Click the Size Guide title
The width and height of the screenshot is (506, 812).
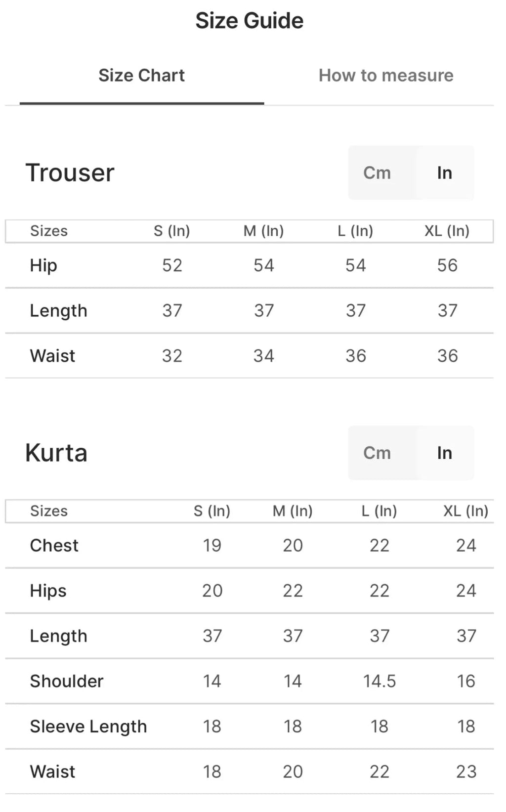[250, 21]
